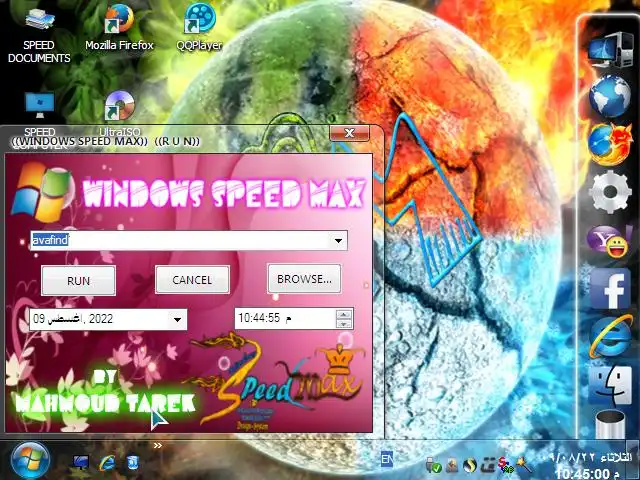Launch Internet Explorer from the sidebar dock
Screen dimensions: 640x480
(611, 336)
